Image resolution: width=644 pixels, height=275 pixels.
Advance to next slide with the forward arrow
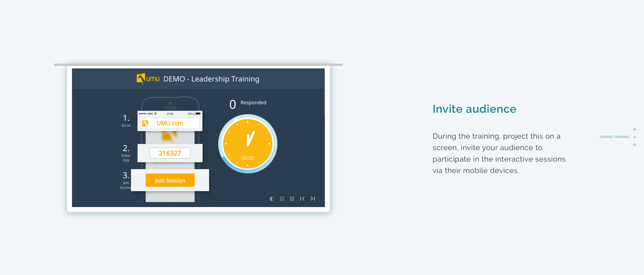pyautogui.click(x=312, y=199)
